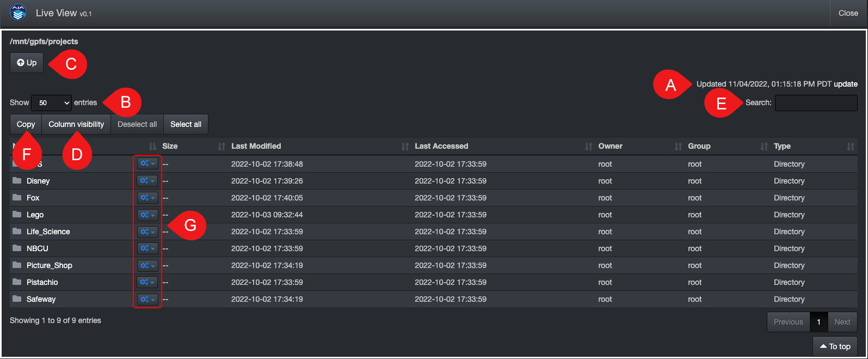Open the gear actions menu for Pistachio
The image size is (868, 359).
(x=147, y=282)
